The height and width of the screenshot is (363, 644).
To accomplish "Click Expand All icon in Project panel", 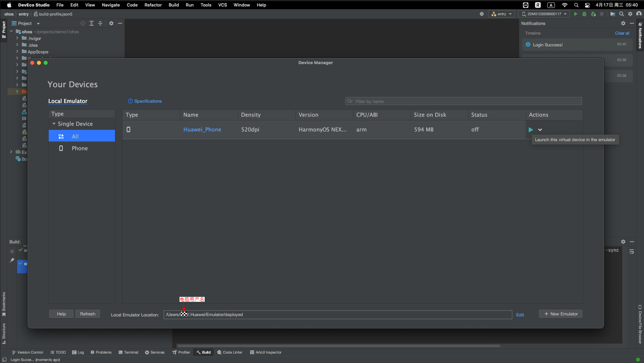I will click(x=92, y=24).
